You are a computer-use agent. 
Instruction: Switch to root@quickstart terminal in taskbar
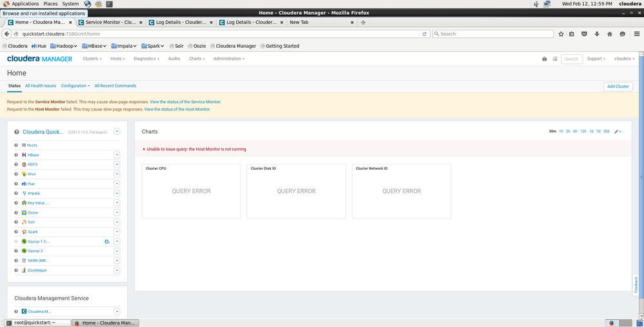coord(37,323)
